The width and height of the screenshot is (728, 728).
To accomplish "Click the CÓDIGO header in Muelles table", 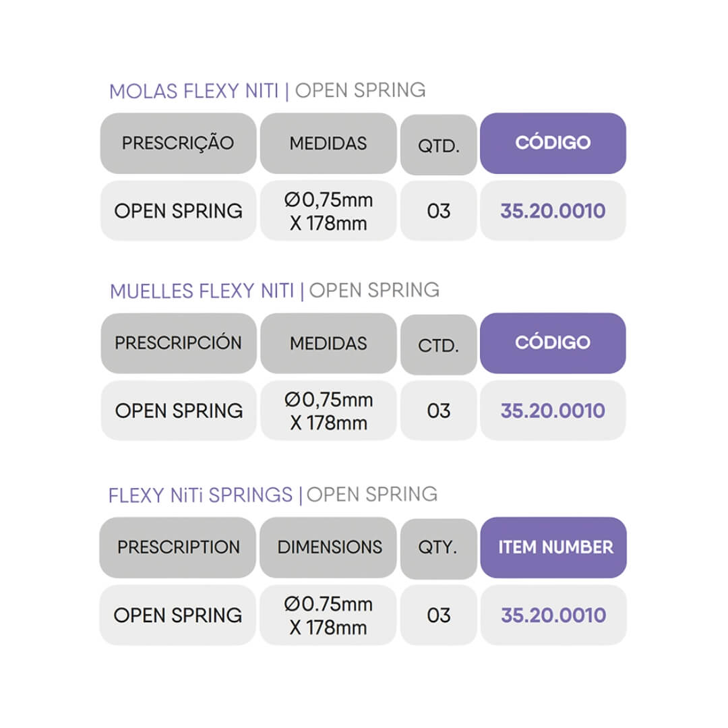I will coord(553,342).
